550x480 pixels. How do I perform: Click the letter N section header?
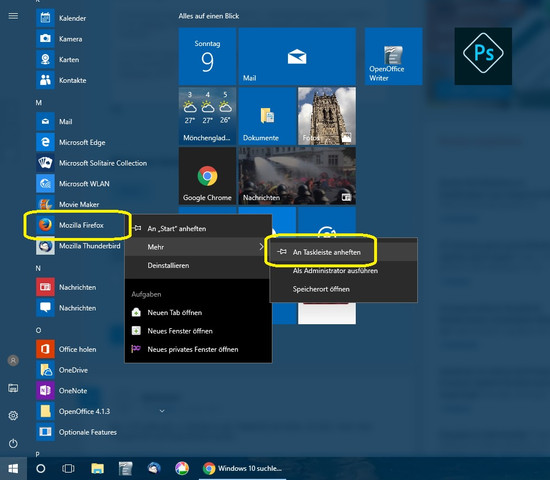tap(38, 268)
